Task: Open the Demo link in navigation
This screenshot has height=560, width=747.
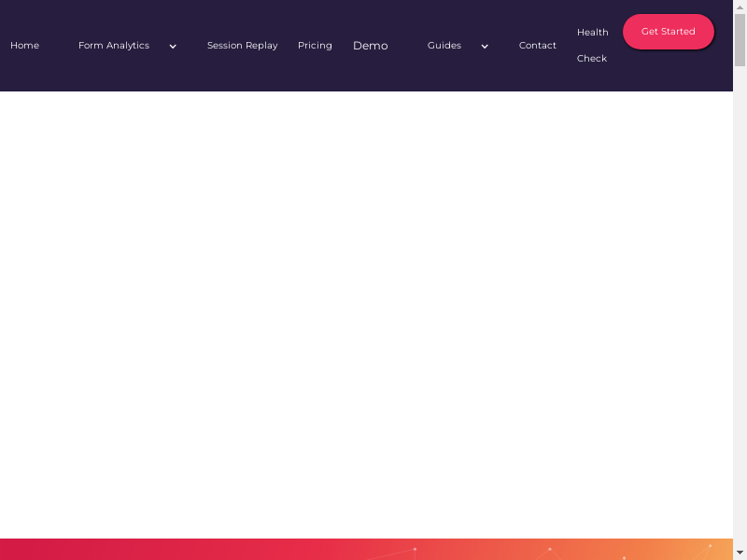Action: pyautogui.click(x=370, y=46)
